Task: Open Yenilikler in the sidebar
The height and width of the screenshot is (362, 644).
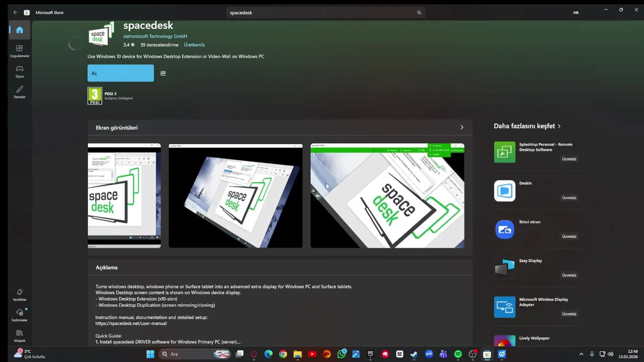Action: 20,295
